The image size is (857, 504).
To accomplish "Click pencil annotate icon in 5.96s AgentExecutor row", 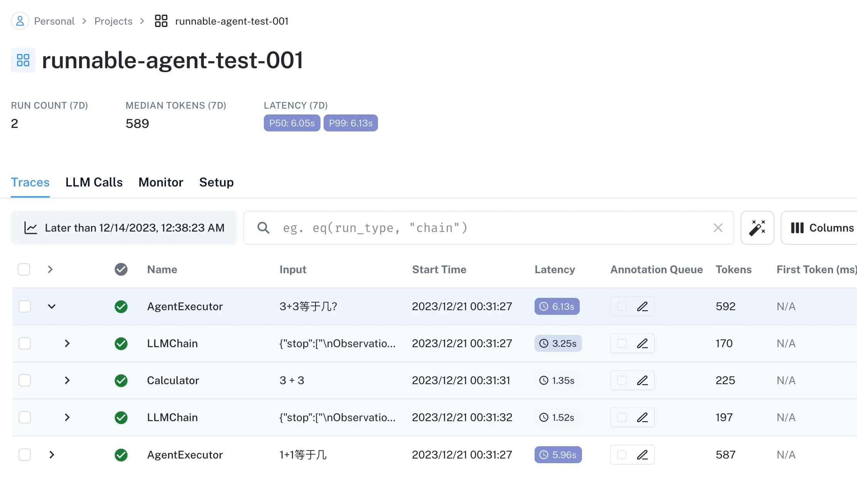I will pos(642,455).
